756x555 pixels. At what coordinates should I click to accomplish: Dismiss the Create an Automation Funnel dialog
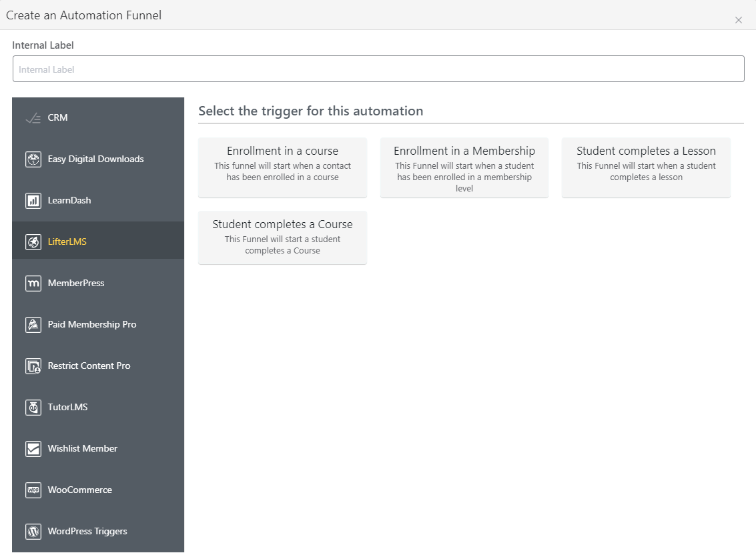click(739, 19)
